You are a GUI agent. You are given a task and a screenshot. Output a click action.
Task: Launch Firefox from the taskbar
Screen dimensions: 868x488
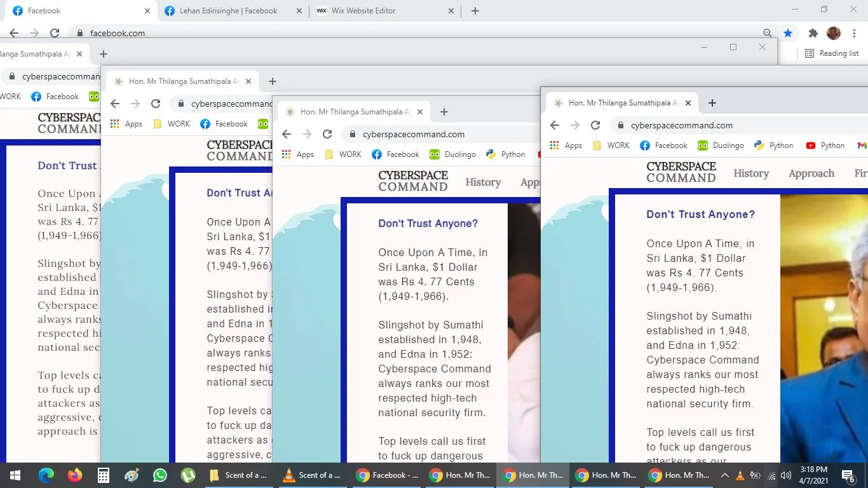(x=74, y=475)
